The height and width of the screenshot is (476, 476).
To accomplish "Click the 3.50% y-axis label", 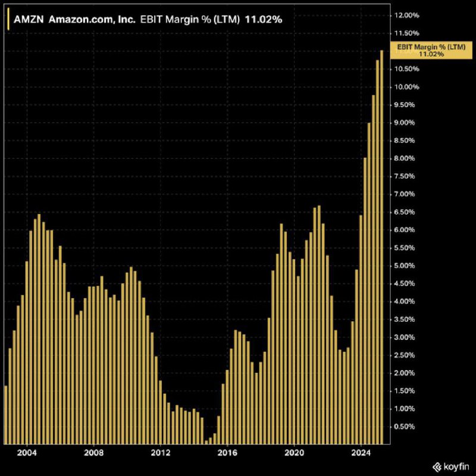I will point(405,320).
